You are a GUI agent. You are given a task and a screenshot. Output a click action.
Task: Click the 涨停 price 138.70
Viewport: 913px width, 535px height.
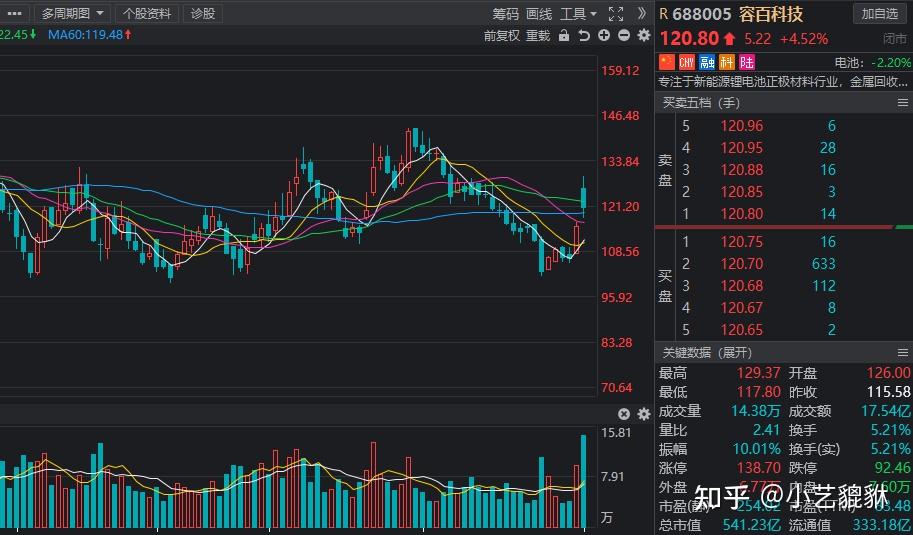click(x=758, y=467)
